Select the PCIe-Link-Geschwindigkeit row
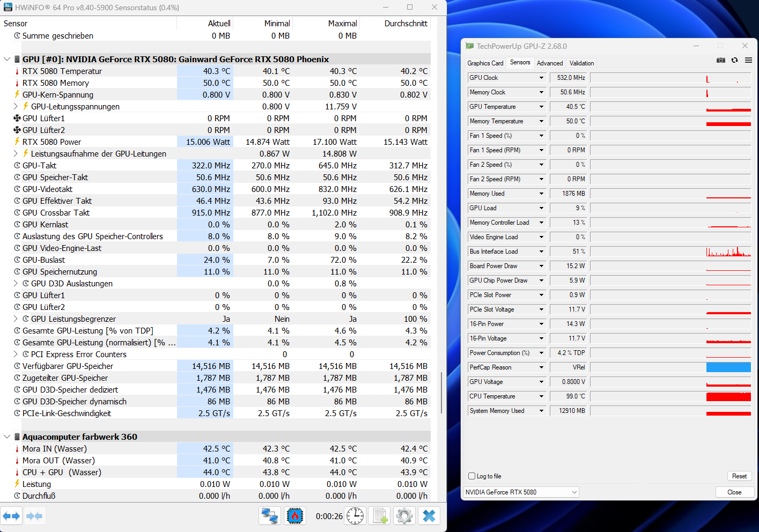Viewport: 759px width, 532px height. pyautogui.click(x=216, y=413)
